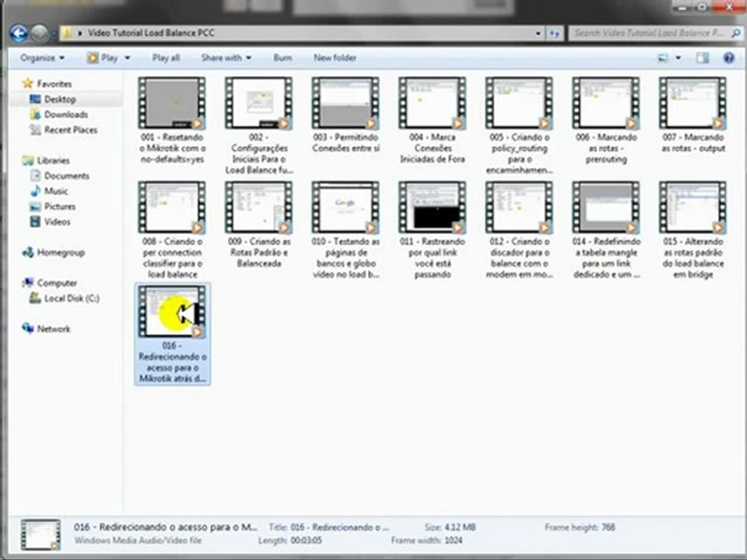Click the Play toolbar button
Image resolution: width=747 pixels, height=560 pixels.
click(x=103, y=58)
